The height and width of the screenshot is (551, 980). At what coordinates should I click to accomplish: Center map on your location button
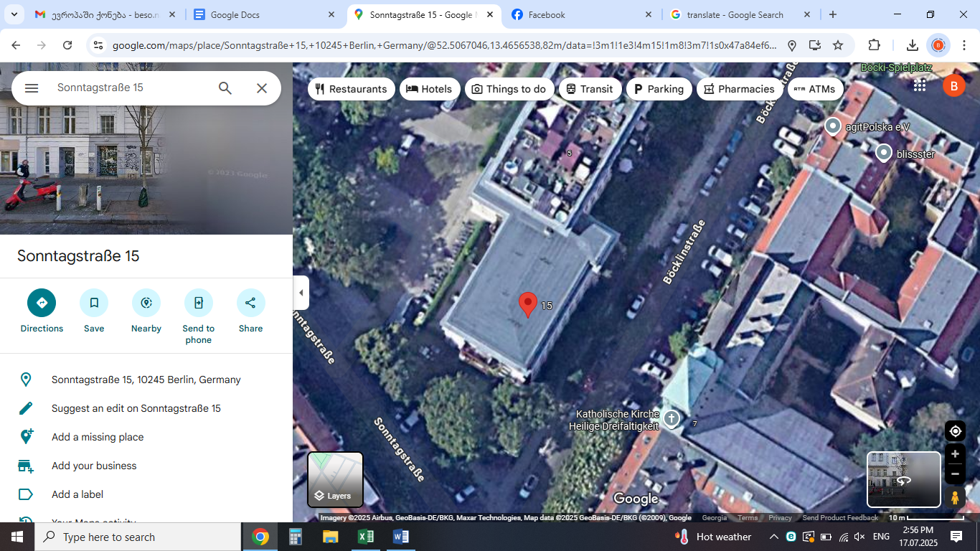click(x=955, y=431)
